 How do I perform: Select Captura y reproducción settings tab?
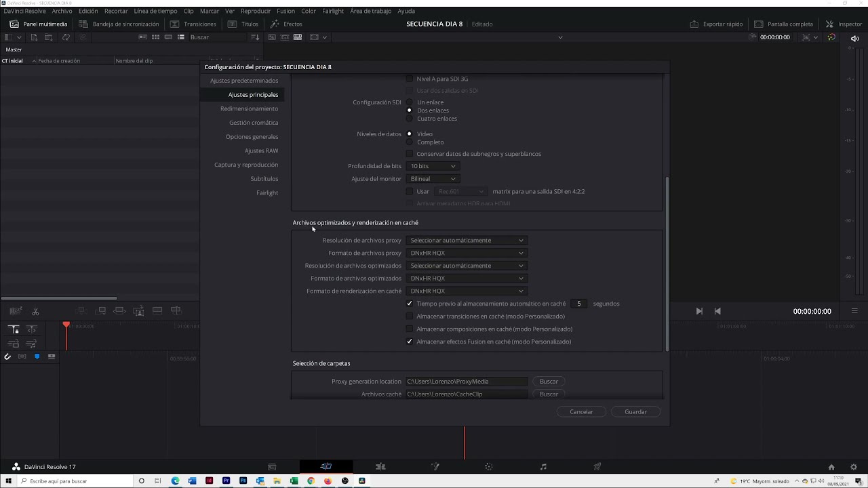coord(246,165)
